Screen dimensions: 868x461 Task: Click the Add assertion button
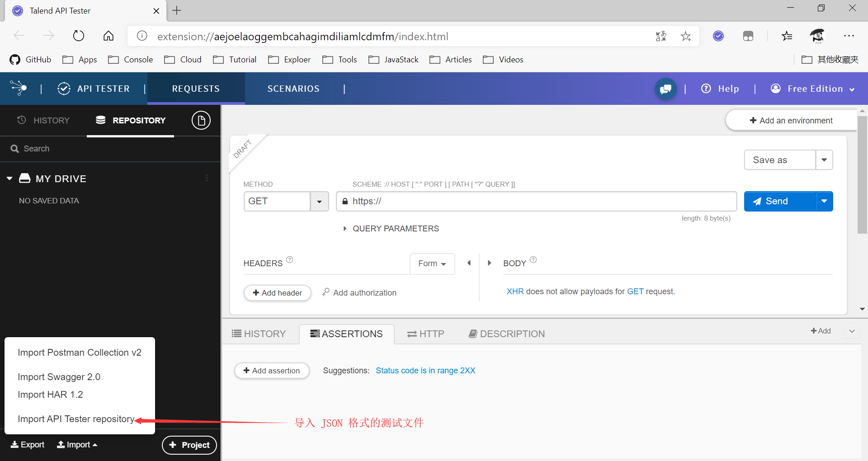click(272, 370)
